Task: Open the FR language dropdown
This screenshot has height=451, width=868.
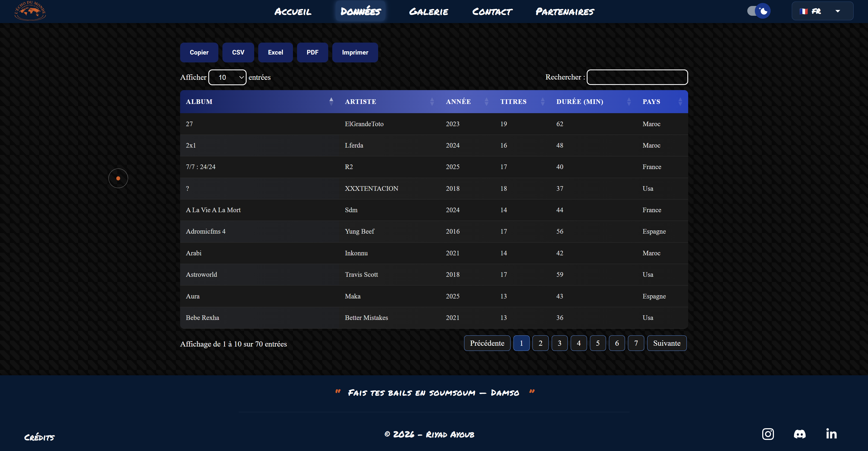Action: click(822, 11)
